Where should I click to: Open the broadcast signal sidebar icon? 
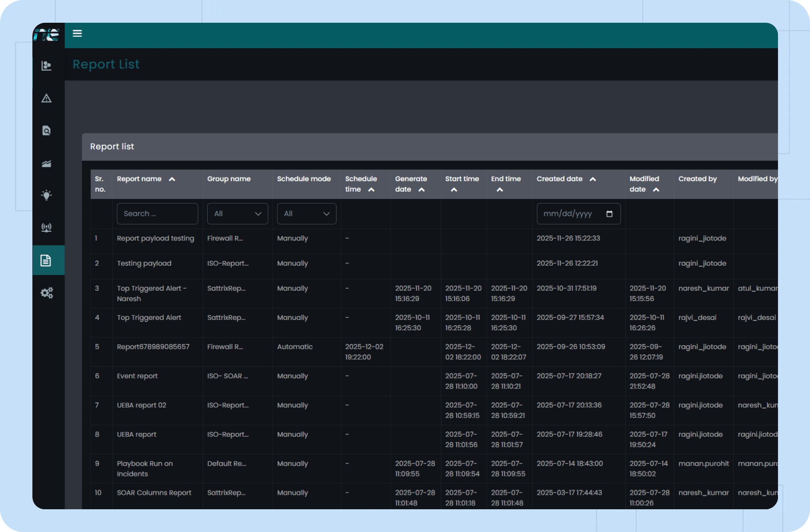(46, 227)
